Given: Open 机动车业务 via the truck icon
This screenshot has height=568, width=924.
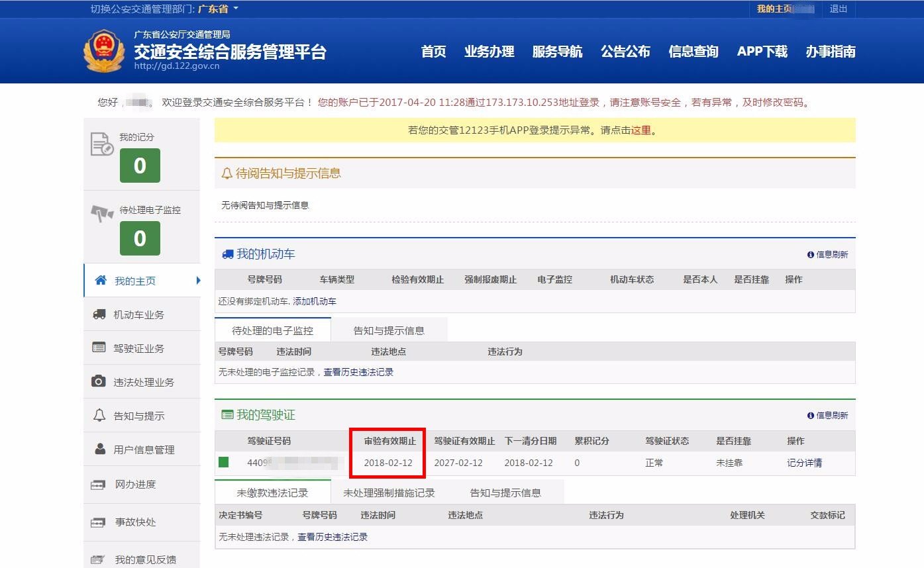Looking at the screenshot, I should click(x=100, y=314).
